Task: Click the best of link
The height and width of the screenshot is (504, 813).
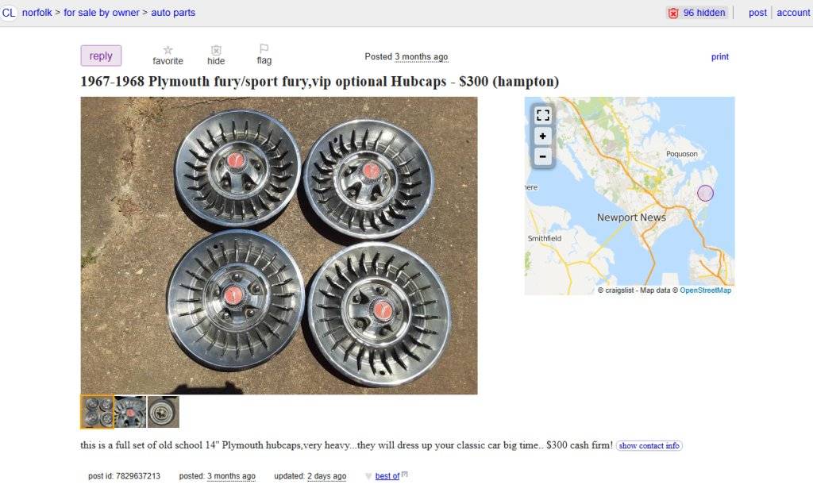Action: [x=387, y=476]
